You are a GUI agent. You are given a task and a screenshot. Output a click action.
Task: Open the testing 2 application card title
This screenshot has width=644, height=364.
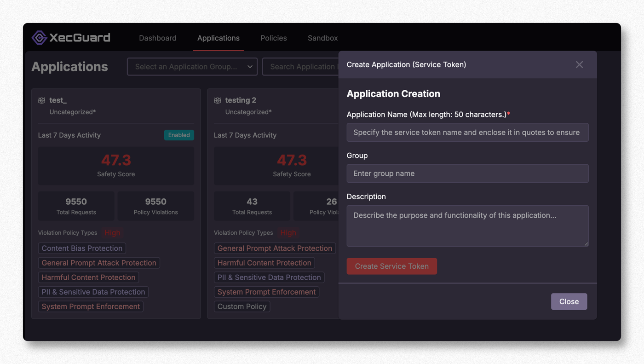pos(241,100)
